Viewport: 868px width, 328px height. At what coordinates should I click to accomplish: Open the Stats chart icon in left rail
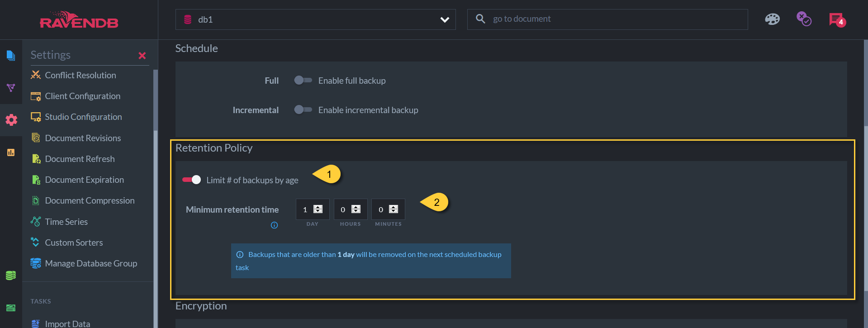pyautogui.click(x=11, y=152)
